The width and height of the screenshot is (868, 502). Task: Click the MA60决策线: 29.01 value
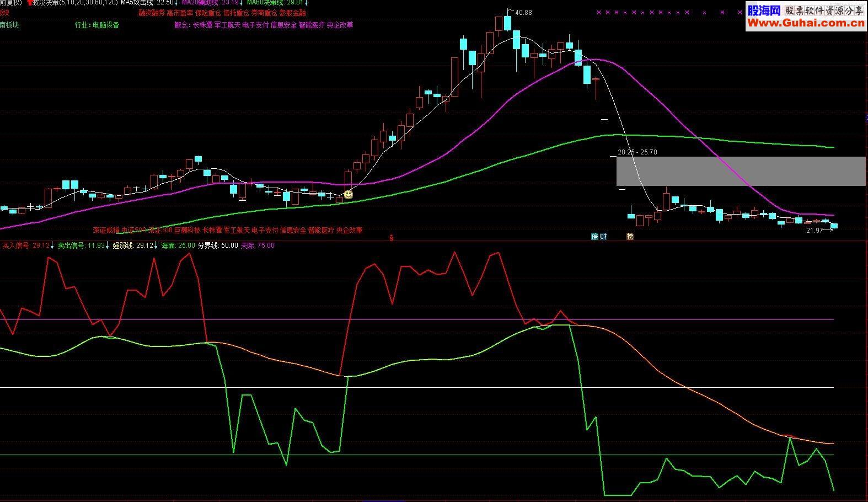tap(275, 3)
